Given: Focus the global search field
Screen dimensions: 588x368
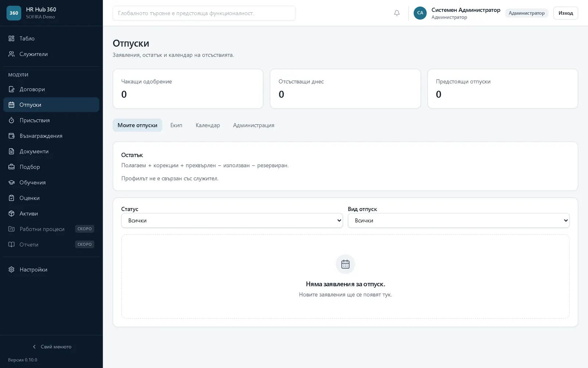Looking at the screenshot, I should pos(204,13).
